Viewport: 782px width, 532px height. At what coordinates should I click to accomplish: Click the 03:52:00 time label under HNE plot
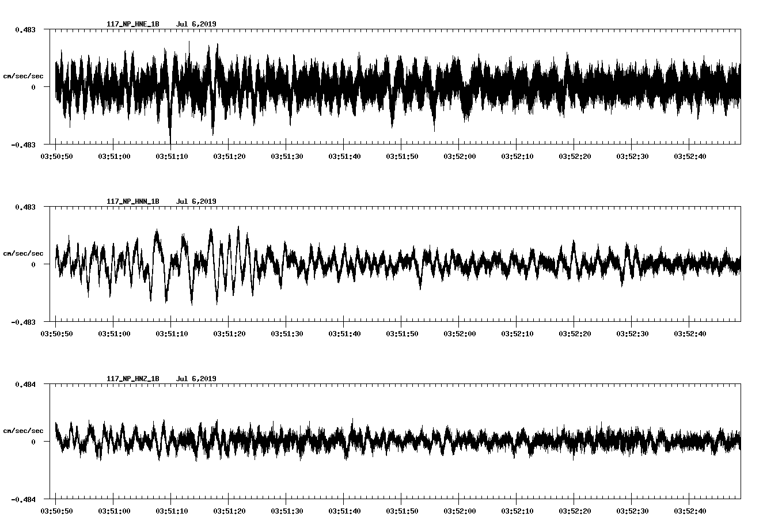(x=460, y=156)
